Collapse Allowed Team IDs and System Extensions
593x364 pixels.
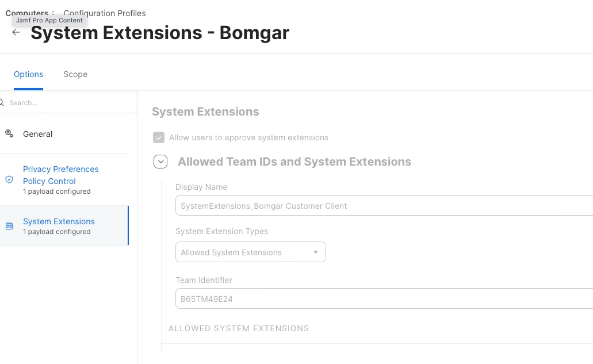(160, 162)
